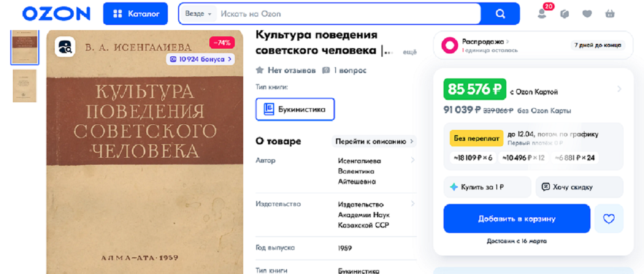Select the second title-page thumbnail
This screenshot has height=274, width=644.
click(25, 86)
